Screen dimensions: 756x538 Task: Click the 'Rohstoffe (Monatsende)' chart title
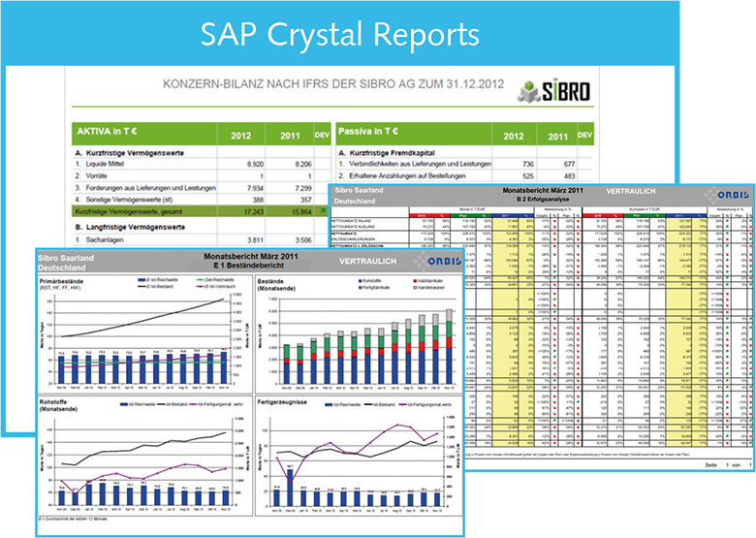(58, 405)
